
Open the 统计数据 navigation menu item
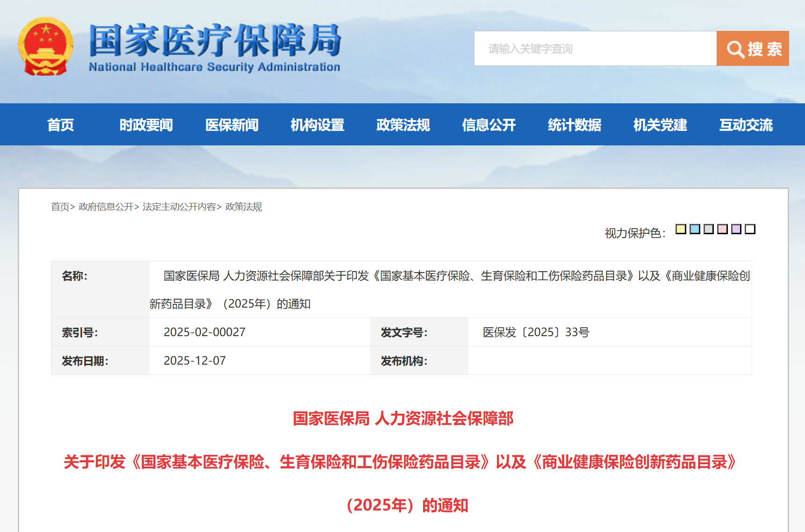(575, 125)
